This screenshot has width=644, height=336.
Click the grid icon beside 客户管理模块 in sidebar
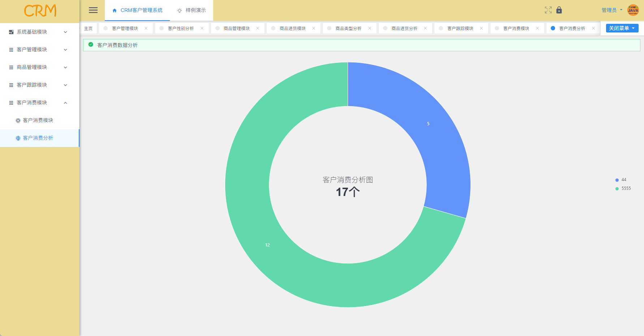(x=11, y=50)
